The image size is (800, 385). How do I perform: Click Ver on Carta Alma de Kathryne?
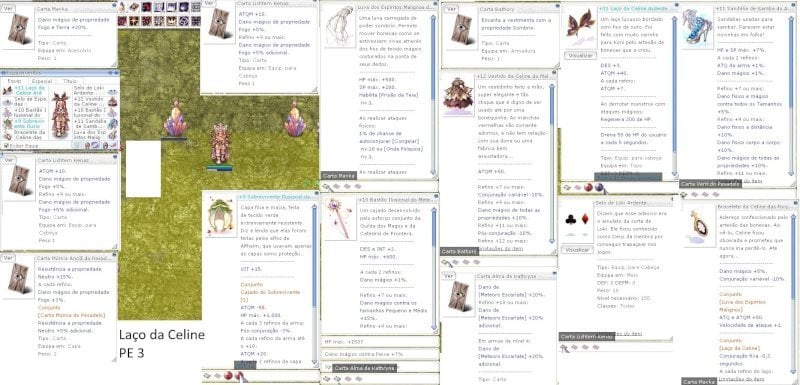pos(449,276)
